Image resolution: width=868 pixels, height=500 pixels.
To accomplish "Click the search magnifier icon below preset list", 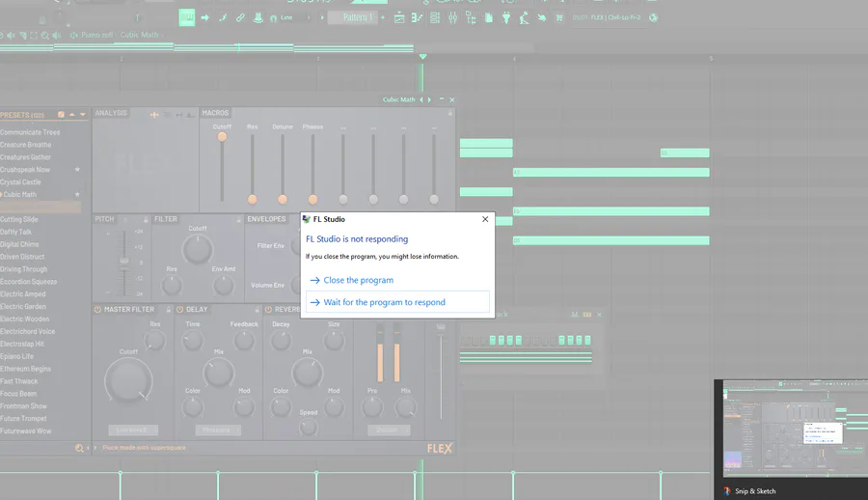I will [79, 448].
